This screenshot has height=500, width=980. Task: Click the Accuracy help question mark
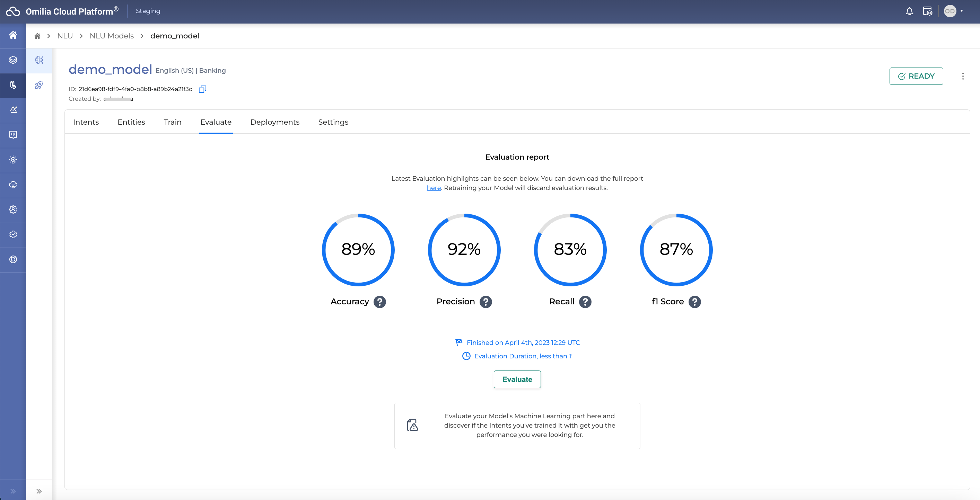point(380,302)
